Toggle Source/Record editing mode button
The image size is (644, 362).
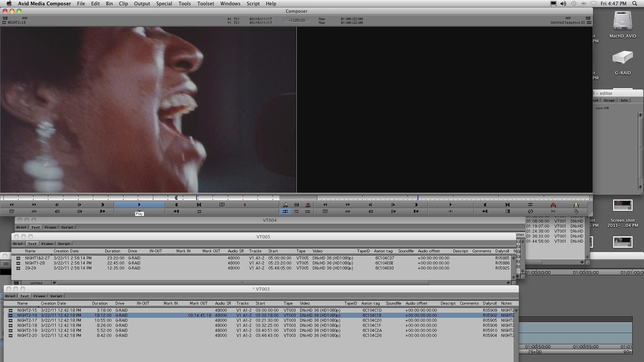[x=285, y=212]
